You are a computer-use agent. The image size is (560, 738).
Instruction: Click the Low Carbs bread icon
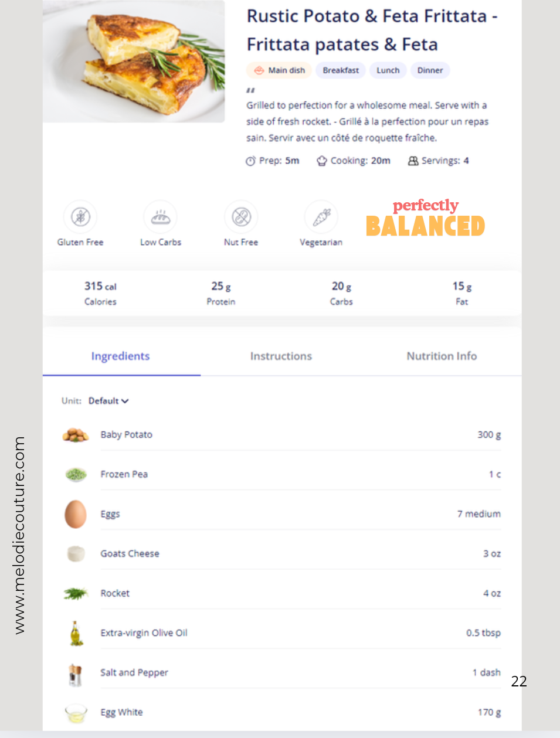[x=161, y=217]
